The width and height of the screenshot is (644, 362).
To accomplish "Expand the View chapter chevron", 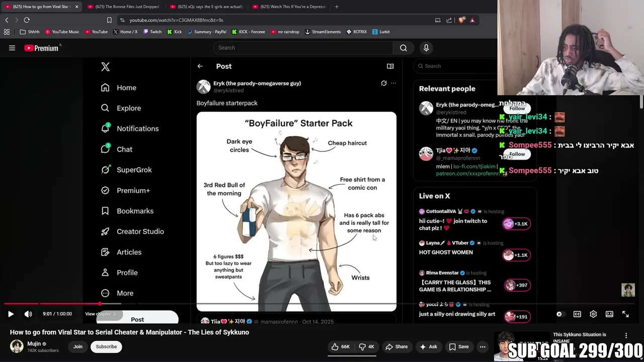I will [x=114, y=314].
